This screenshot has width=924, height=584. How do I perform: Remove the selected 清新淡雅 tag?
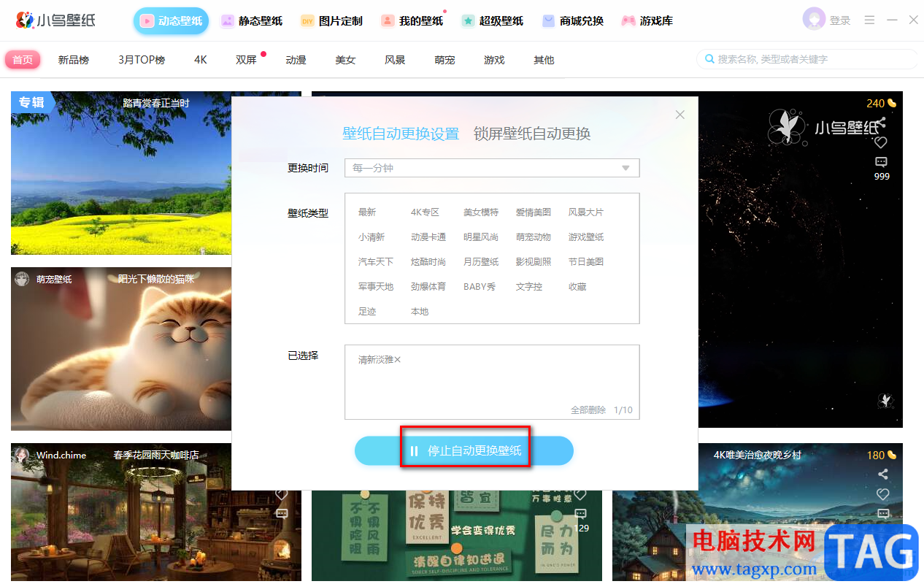click(398, 360)
